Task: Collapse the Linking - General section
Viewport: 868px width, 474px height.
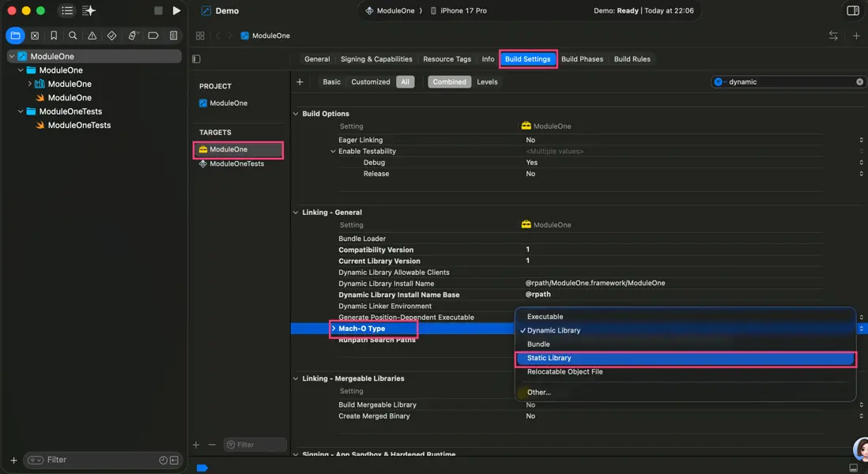Action: pyautogui.click(x=296, y=213)
